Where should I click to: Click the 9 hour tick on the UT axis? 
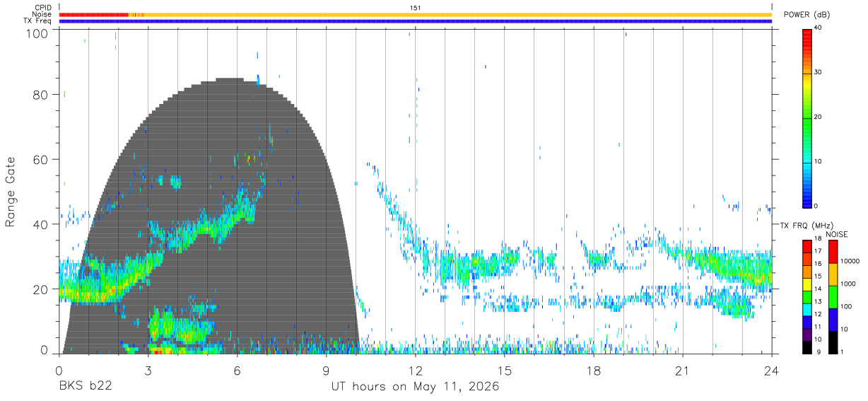point(326,370)
